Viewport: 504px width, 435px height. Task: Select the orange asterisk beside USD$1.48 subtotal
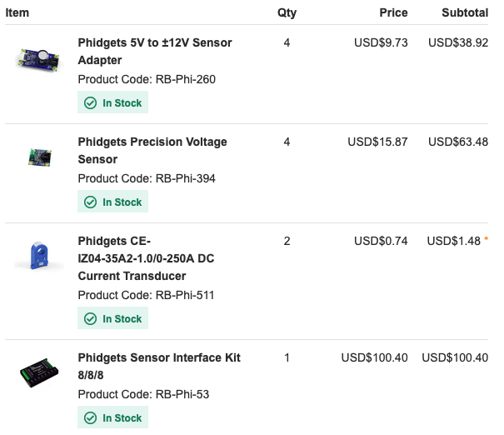pyautogui.click(x=486, y=239)
